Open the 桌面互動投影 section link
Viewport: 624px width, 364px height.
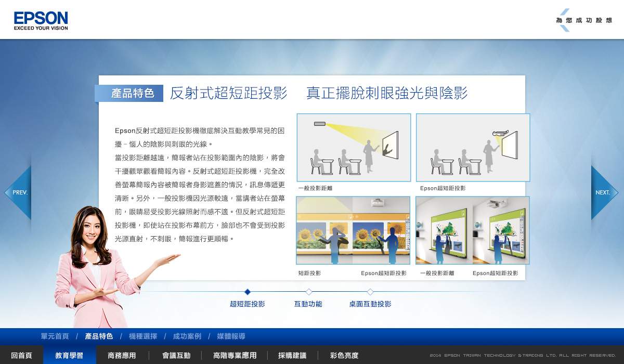point(370,304)
